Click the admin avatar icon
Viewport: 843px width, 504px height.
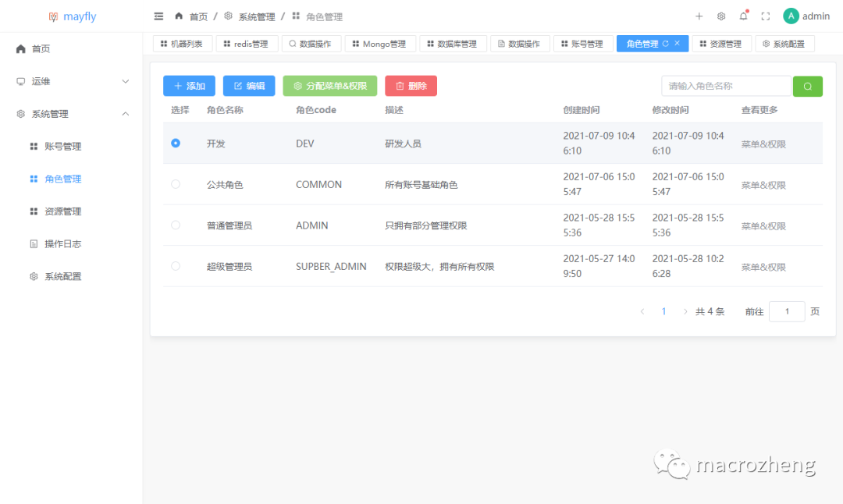click(791, 16)
